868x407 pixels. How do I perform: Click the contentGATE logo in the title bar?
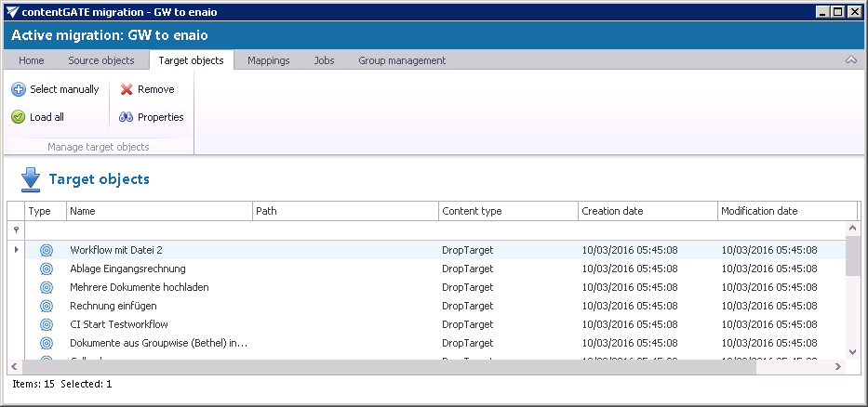tap(12, 11)
